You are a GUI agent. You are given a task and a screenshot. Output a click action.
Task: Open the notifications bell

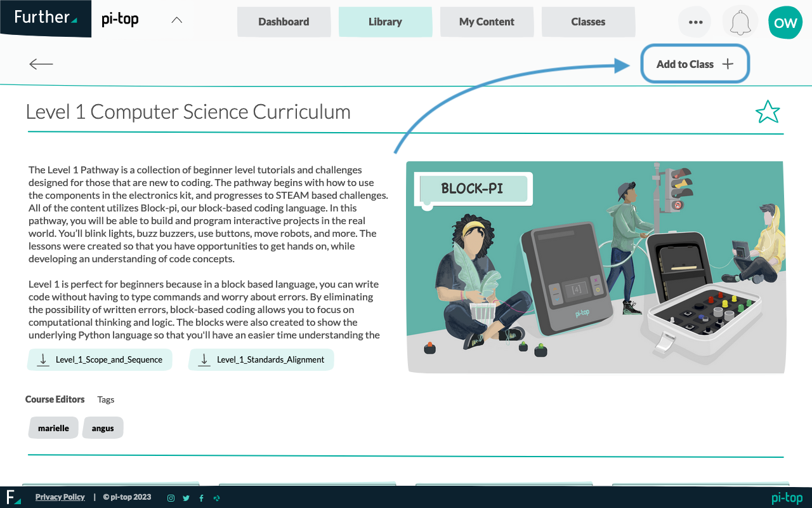tap(740, 22)
